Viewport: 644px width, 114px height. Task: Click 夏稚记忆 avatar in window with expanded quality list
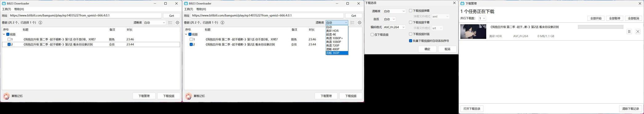tap(188, 96)
